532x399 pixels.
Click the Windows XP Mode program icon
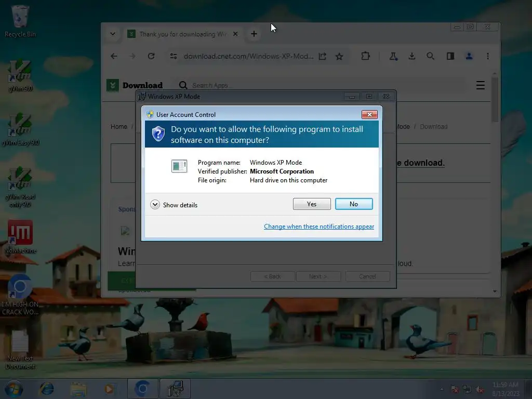[x=179, y=166]
